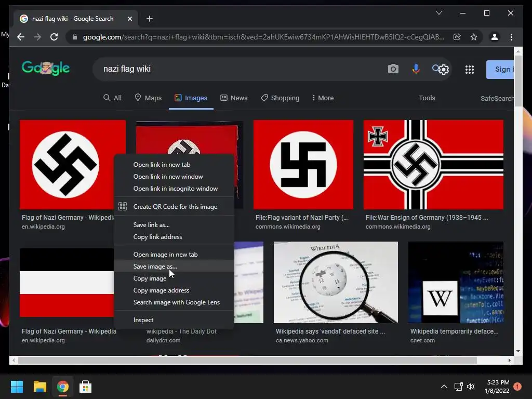Click the browser forward arrow
The width and height of the screenshot is (532, 399).
[37, 37]
